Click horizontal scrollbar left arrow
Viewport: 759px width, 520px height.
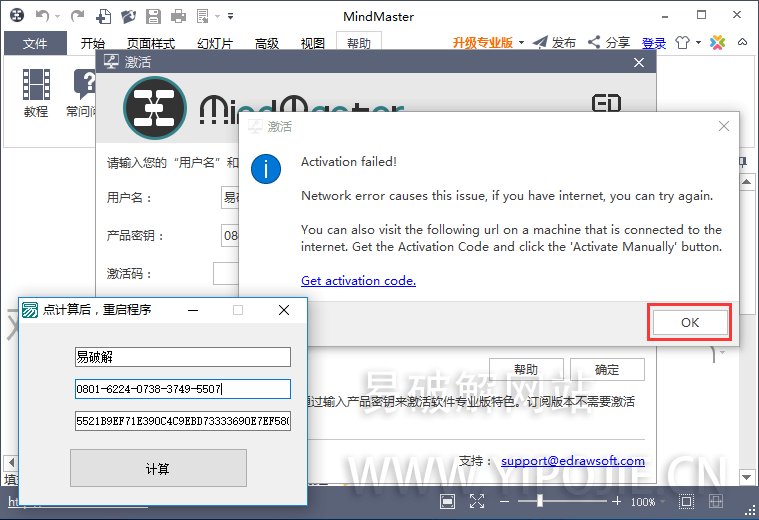click(x=11, y=463)
